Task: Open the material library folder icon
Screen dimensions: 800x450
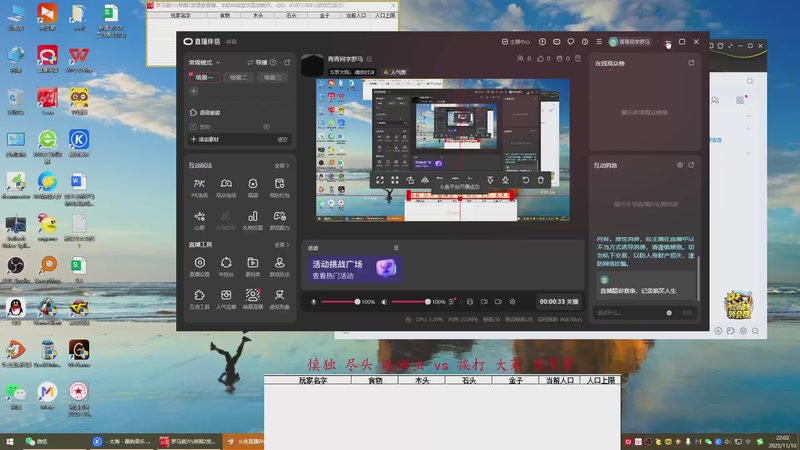Action: point(253,266)
